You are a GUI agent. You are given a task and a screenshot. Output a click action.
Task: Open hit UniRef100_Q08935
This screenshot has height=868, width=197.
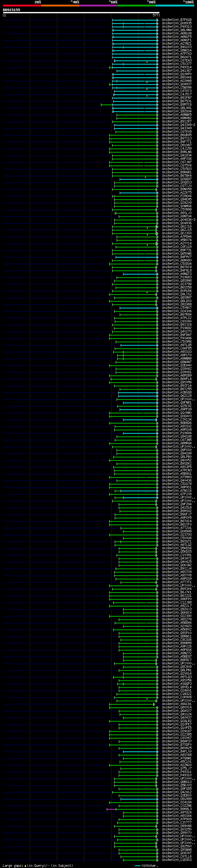pyautogui.click(x=177, y=23)
